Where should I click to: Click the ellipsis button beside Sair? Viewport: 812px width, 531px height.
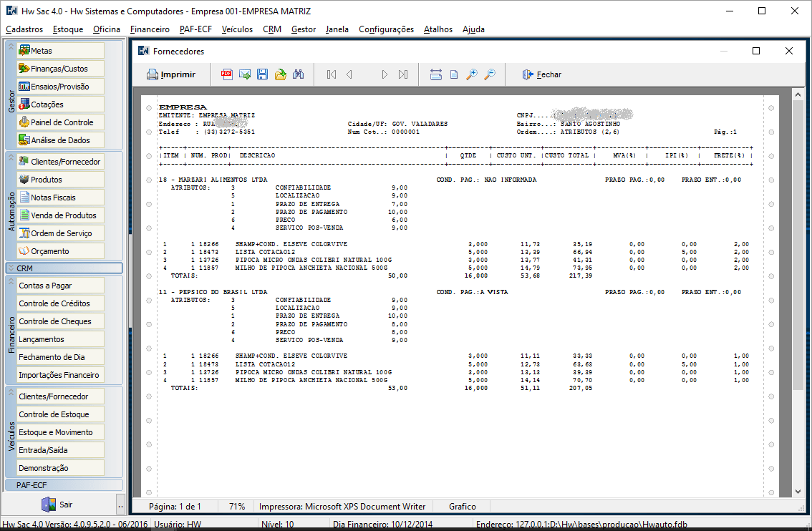pyautogui.click(x=121, y=505)
